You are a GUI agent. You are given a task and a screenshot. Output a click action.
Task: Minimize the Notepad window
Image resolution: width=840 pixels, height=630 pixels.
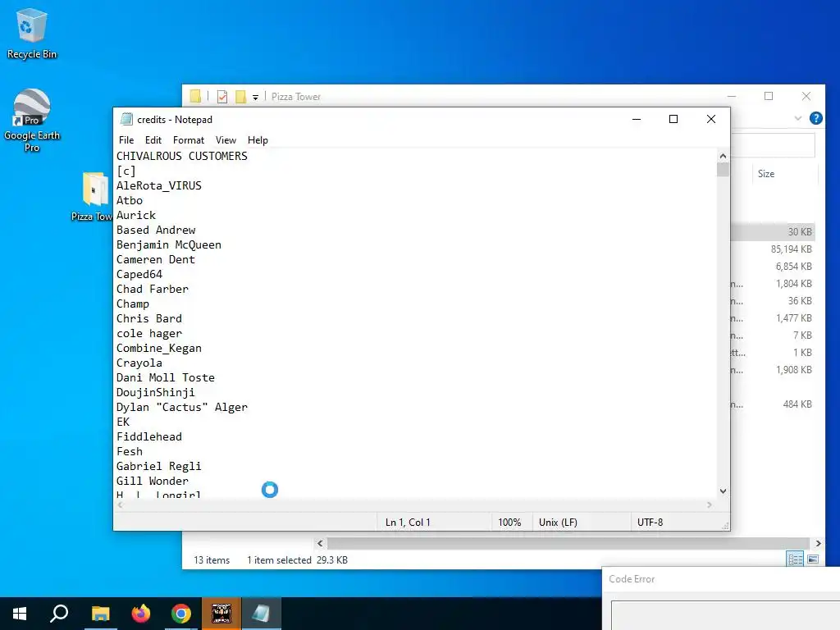click(637, 119)
